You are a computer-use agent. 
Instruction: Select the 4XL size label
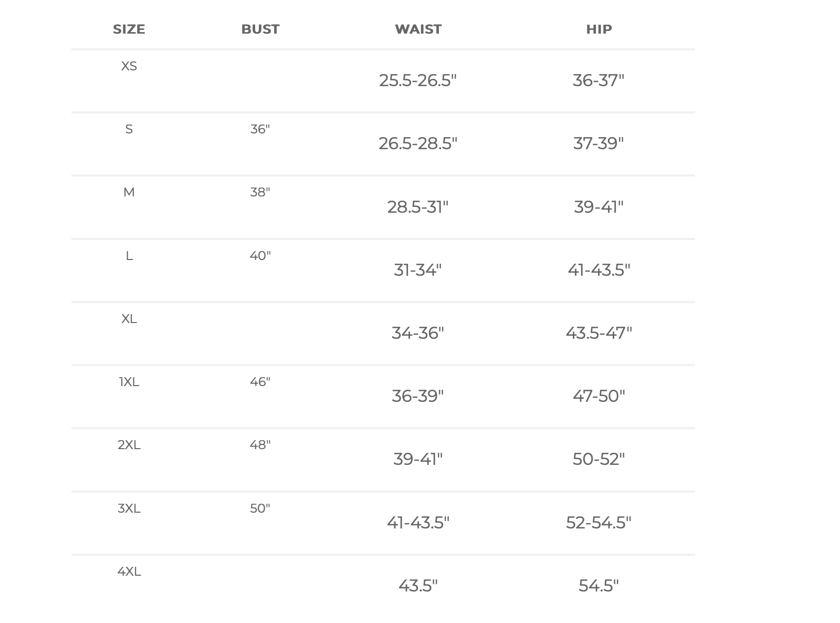pyautogui.click(x=129, y=572)
